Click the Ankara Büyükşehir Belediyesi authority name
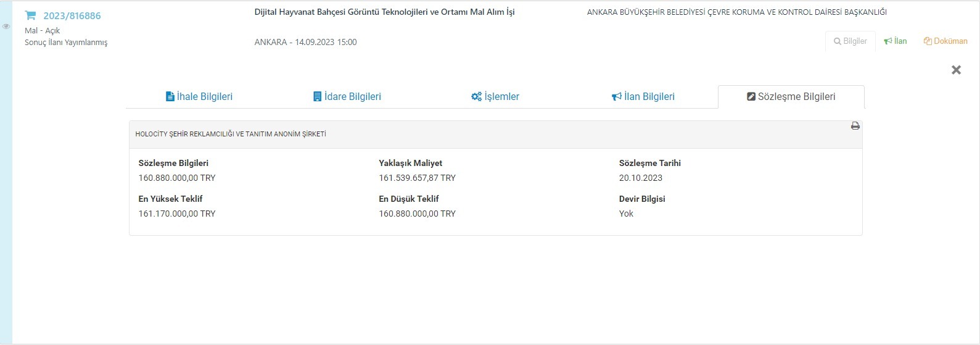Image resolution: width=980 pixels, height=345 pixels. [736, 12]
